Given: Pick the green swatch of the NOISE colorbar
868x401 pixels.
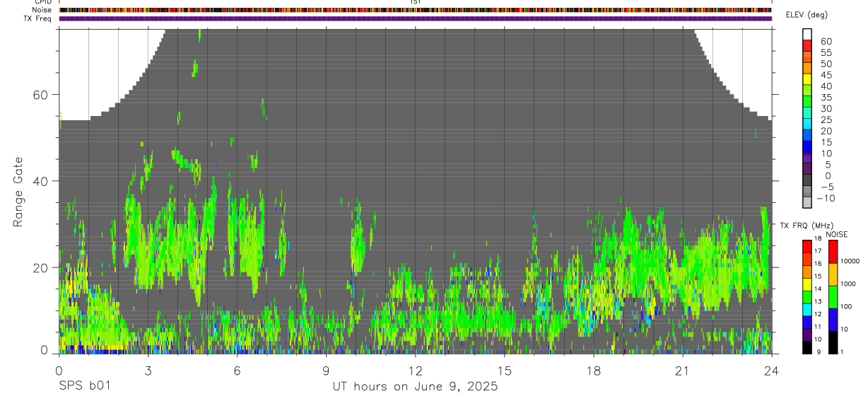Looking at the screenshot, I should tap(832, 296).
